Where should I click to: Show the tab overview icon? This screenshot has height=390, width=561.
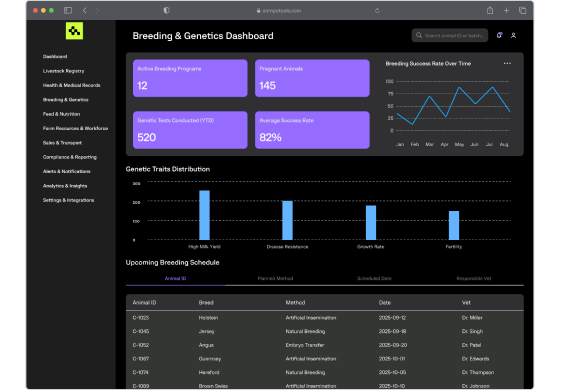(x=522, y=10)
